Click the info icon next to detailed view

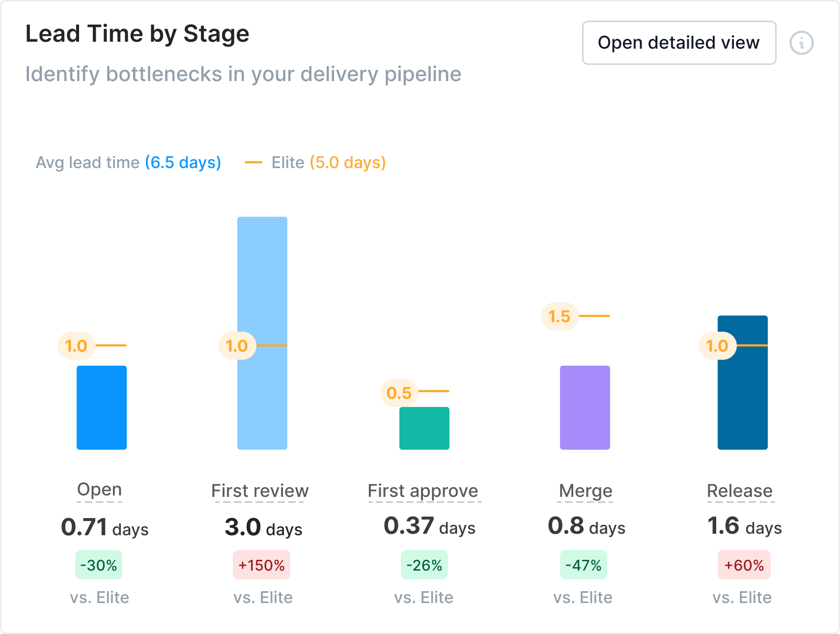(801, 43)
